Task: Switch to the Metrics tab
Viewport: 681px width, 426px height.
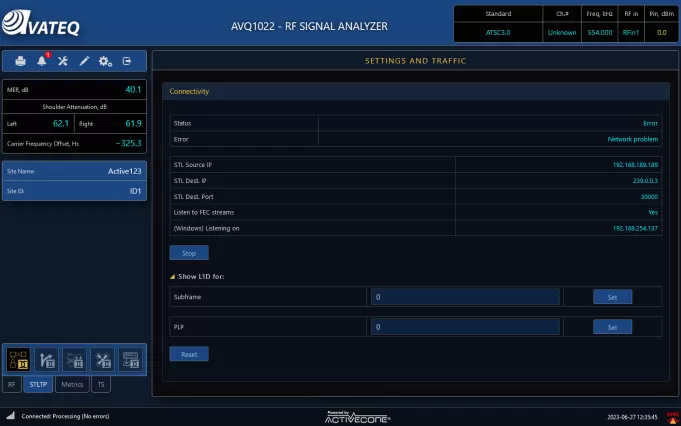Action: point(72,384)
